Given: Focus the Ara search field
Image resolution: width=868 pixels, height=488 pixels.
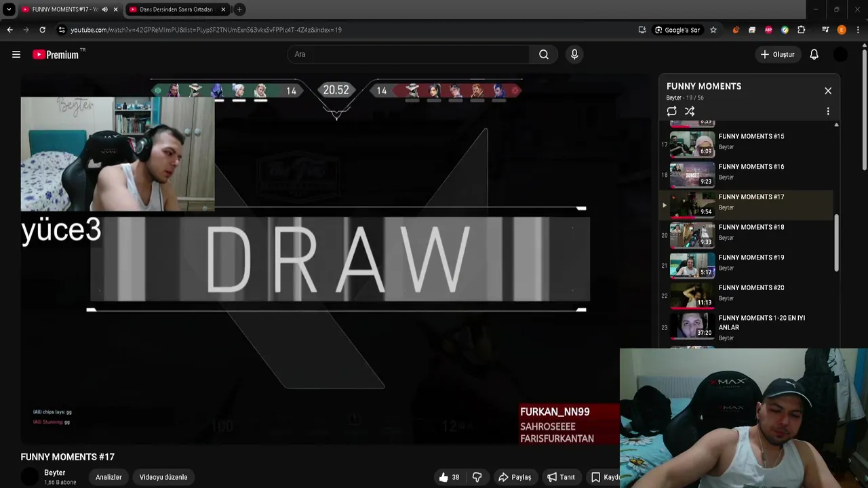Looking at the screenshot, I should click(409, 54).
